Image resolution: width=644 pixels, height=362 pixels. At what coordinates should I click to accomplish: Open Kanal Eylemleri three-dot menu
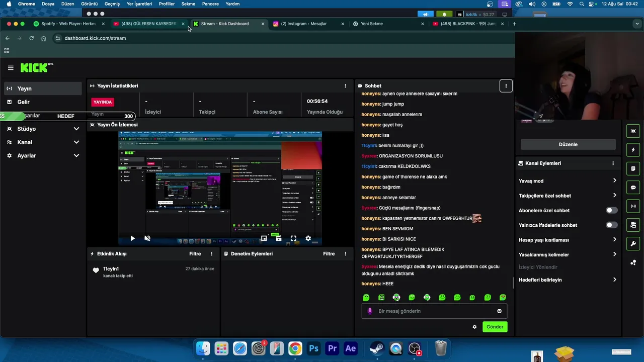tap(613, 163)
